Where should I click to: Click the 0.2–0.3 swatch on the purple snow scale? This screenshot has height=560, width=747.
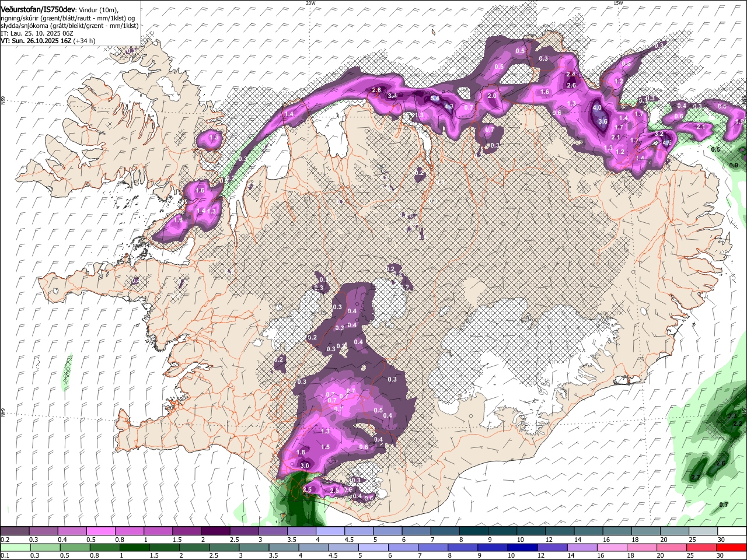pyautogui.click(x=15, y=531)
